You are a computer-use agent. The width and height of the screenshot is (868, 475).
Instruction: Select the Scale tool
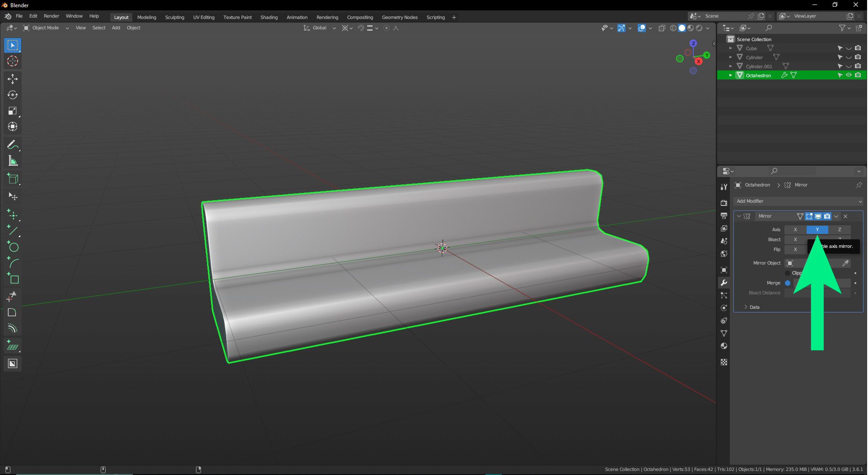(x=13, y=111)
